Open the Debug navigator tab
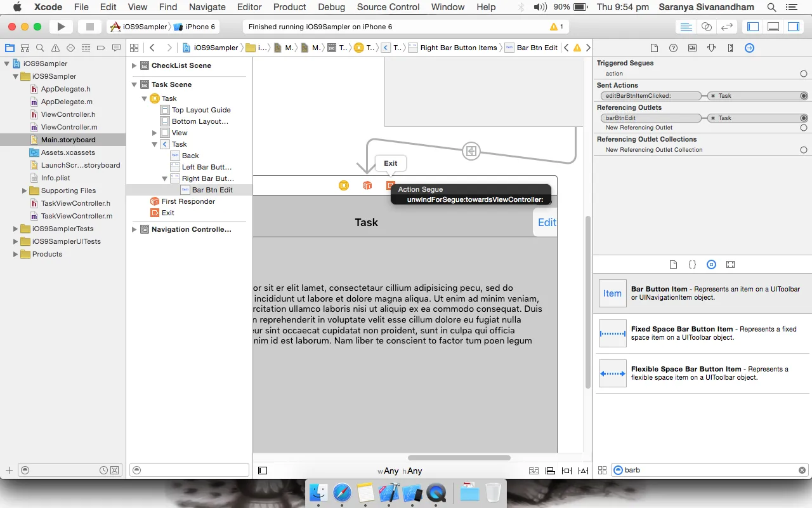Viewport: 812px width, 508px height. [86, 48]
